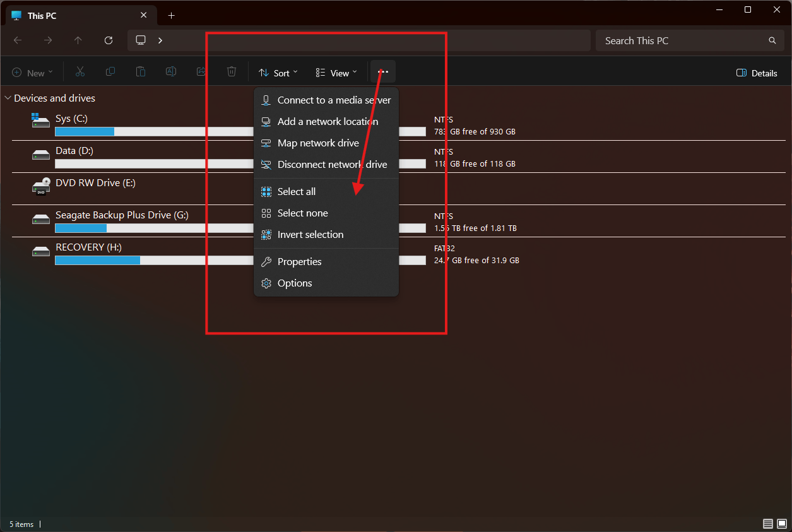Choose Map network drive
This screenshot has width=792, height=532.
tap(326, 143)
